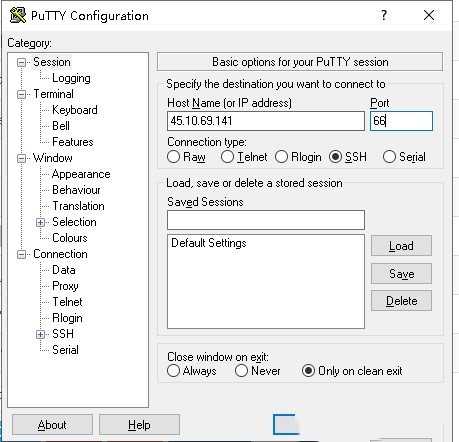Click the Save session button
The height and width of the screenshot is (442, 459).
[401, 274]
